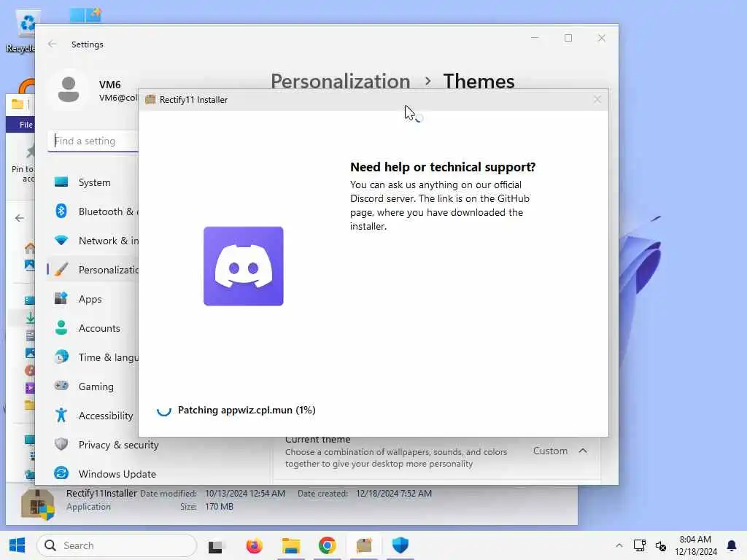Image resolution: width=747 pixels, height=560 pixels.
Task: Click the network display tray icon
Action: [639, 545]
